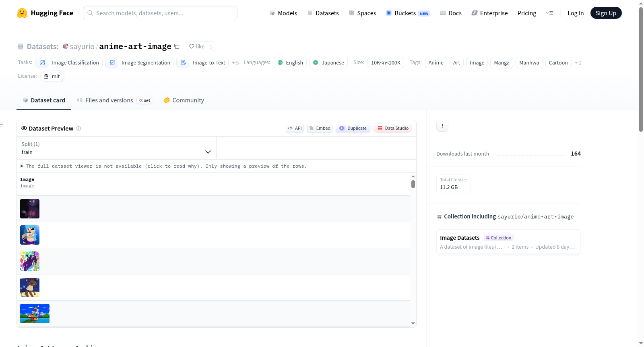Filter by Japanese language tag
644x347 pixels.
[x=328, y=62]
